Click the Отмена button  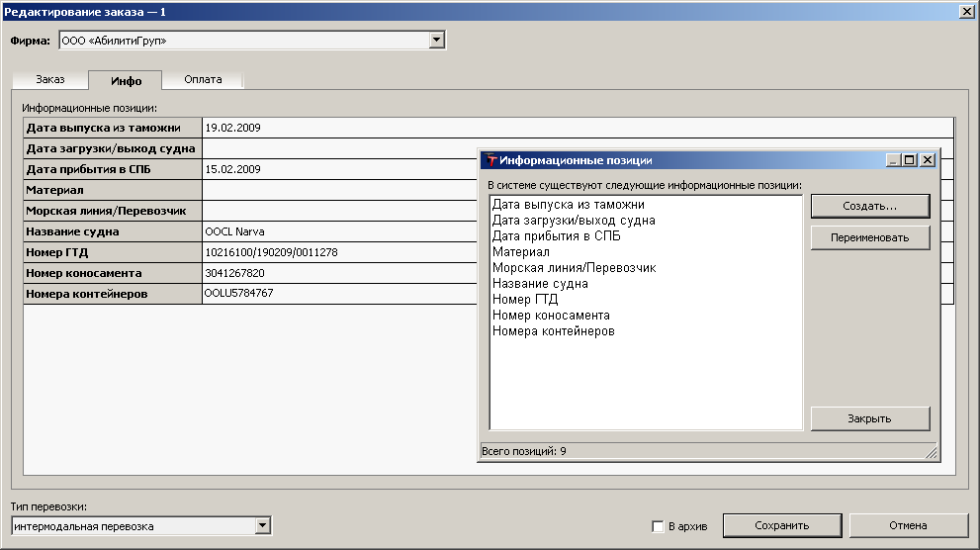(x=907, y=525)
